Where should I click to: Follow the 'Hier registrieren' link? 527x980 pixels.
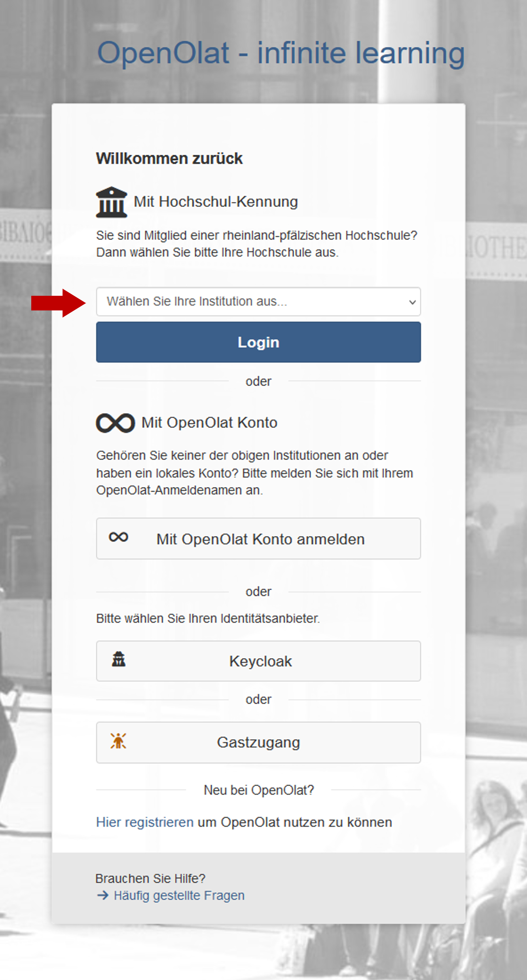tap(145, 822)
